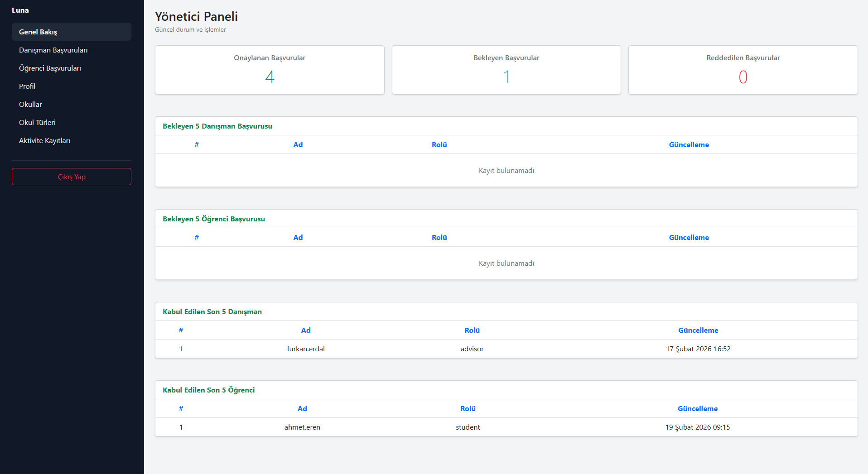The height and width of the screenshot is (474, 868).
Task: Open the Okullar menu item
Action: pyautogui.click(x=72, y=104)
